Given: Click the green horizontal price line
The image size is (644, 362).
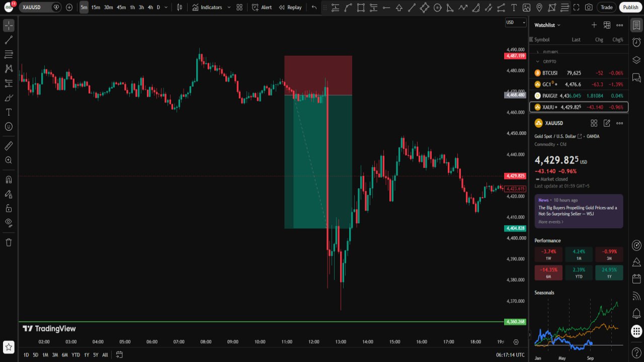Looking at the screenshot, I should click(261, 322).
